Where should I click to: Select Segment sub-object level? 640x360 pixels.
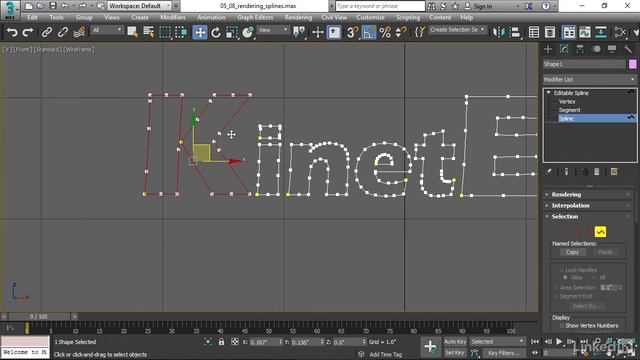pyautogui.click(x=569, y=110)
